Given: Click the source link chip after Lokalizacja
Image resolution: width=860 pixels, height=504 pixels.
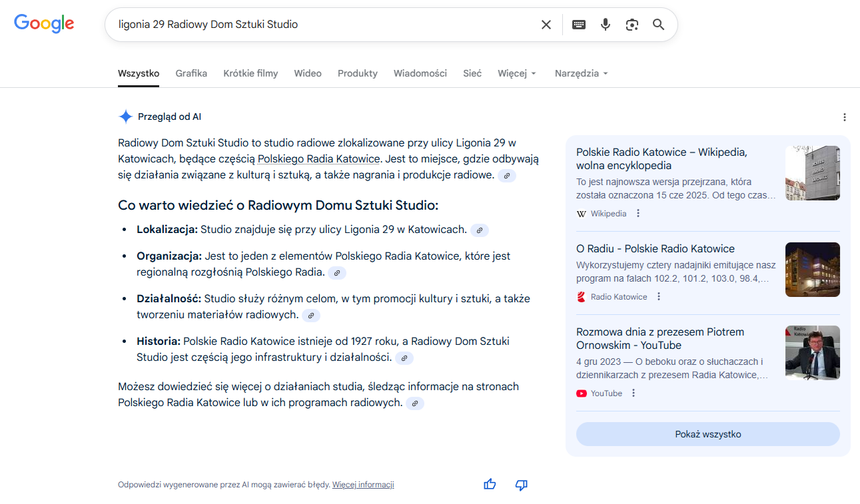Looking at the screenshot, I should click(x=480, y=230).
